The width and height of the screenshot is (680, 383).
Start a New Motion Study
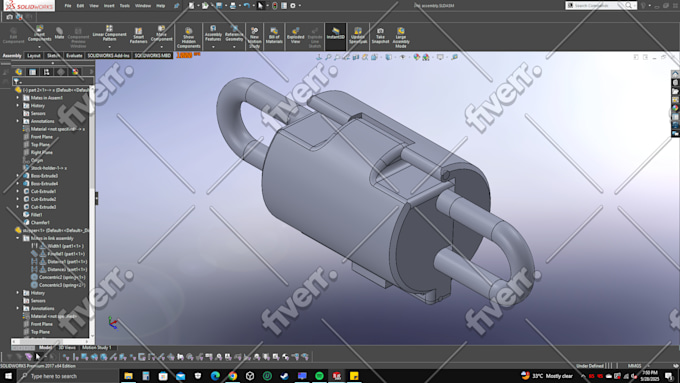(255, 37)
